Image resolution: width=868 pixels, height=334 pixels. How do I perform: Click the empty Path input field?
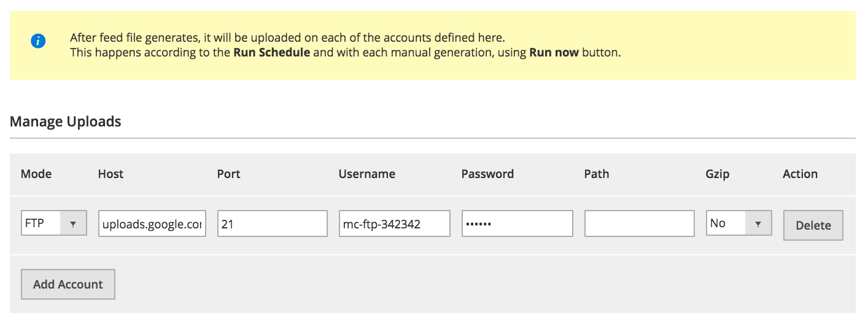640,223
